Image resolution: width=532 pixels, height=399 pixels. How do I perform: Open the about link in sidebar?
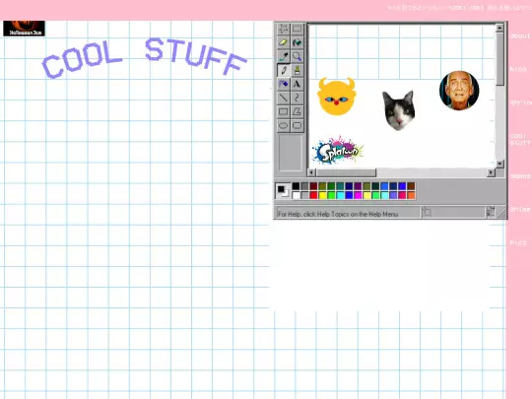point(520,36)
